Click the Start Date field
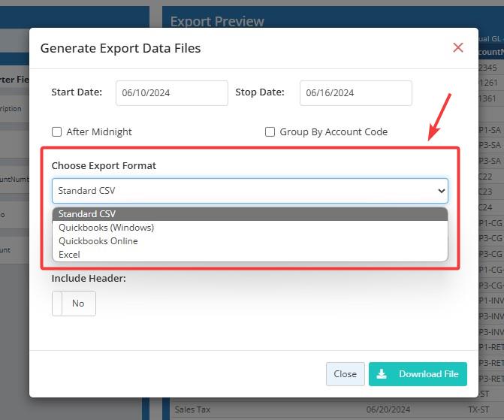This screenshot has width=504, height=420. [x=171, y=93]
